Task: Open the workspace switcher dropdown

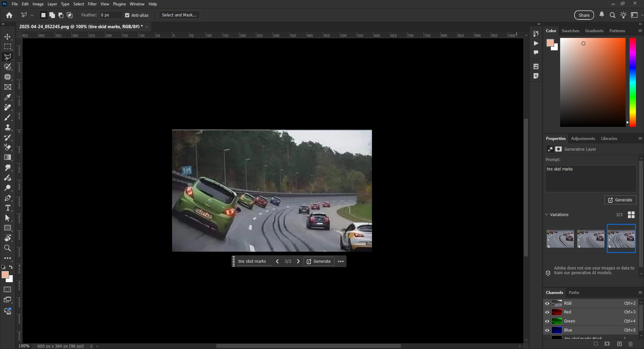Action: click(636, 15)
